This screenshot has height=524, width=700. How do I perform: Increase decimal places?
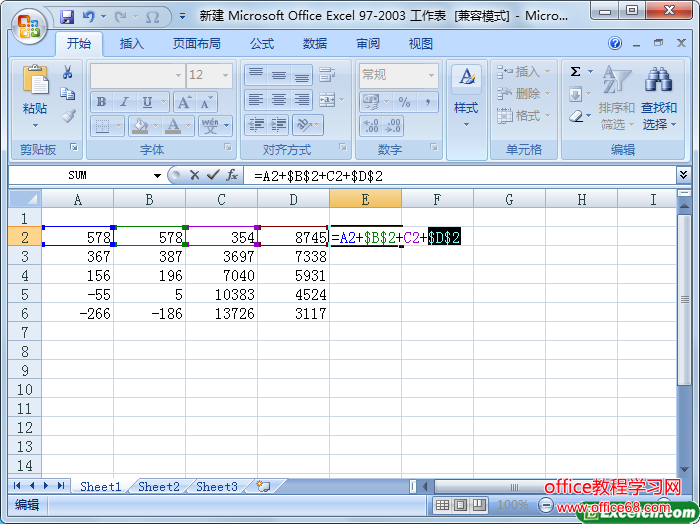click(x=371, y=125)
